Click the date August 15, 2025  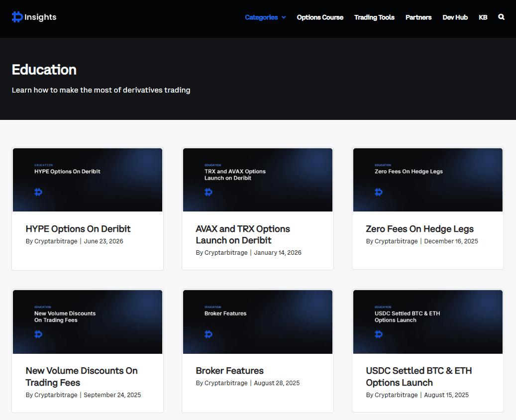pos(446,395)
